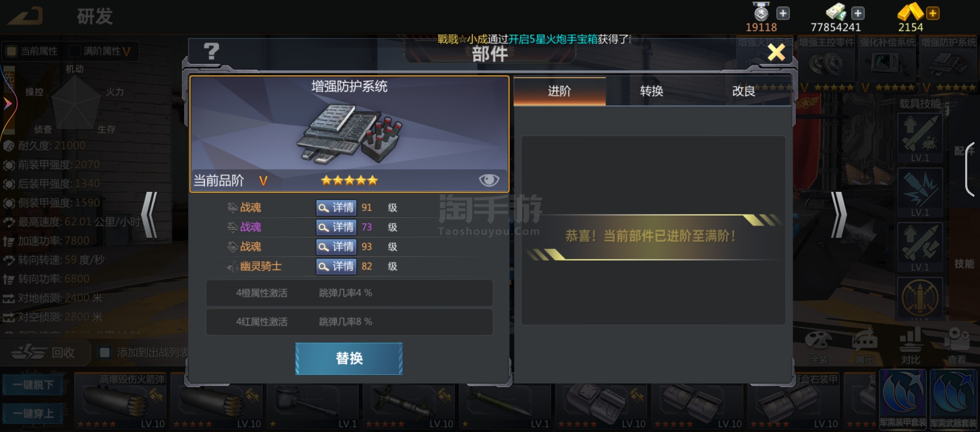This screenshot has height=432, width=980.
Task: Switch to the 转换 tab
Action: point(651,91)
